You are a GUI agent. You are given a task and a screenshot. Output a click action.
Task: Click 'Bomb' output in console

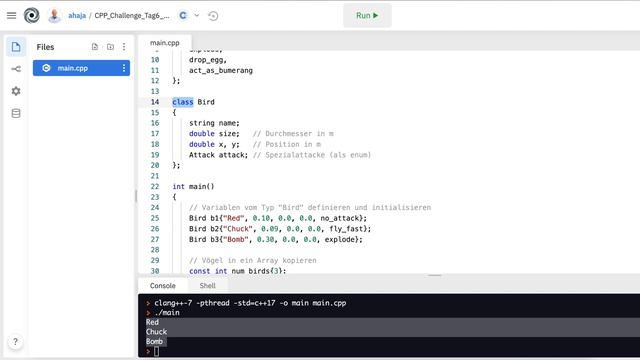(154, 342)
